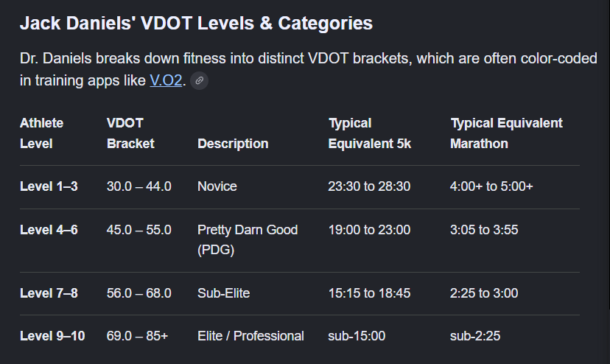610x364 pixels.
Task: Select the Level 4–6 row label
Action: pyautogui.click(x=49, y=230)
